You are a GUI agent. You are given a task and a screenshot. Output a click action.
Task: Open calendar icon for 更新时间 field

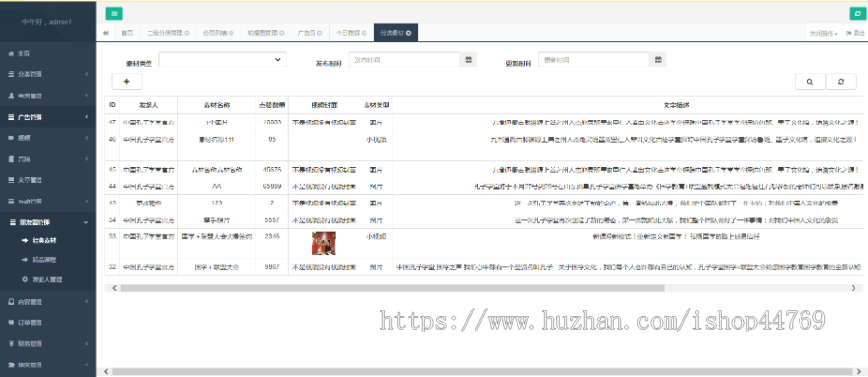tap(658, 59)
